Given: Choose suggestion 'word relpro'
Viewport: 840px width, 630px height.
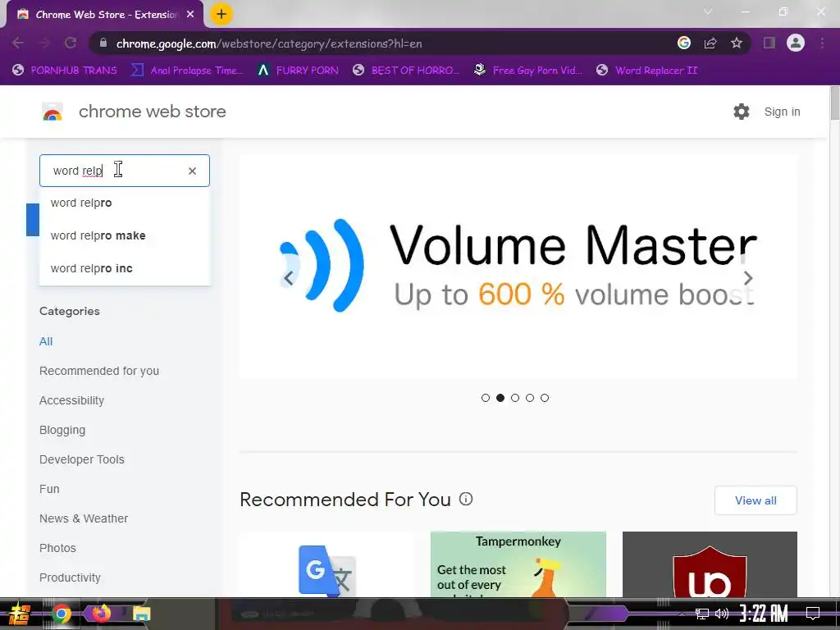Looking at the screenshot, I should click(125, 203).
